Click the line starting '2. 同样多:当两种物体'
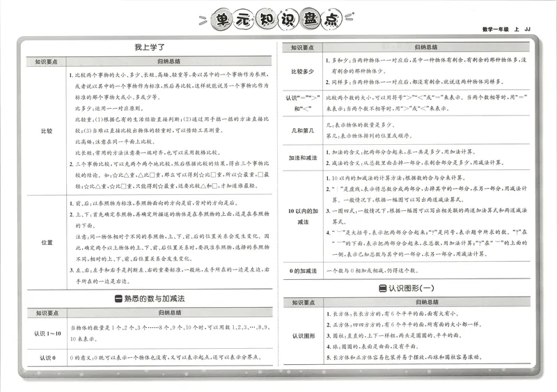This screenshot has width=557, height=392. click(x=415, y=82)
